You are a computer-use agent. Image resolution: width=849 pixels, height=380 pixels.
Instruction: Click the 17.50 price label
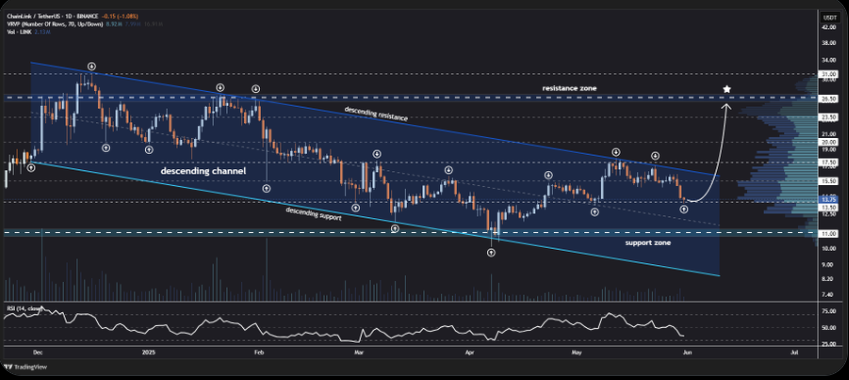pos(828,161)
